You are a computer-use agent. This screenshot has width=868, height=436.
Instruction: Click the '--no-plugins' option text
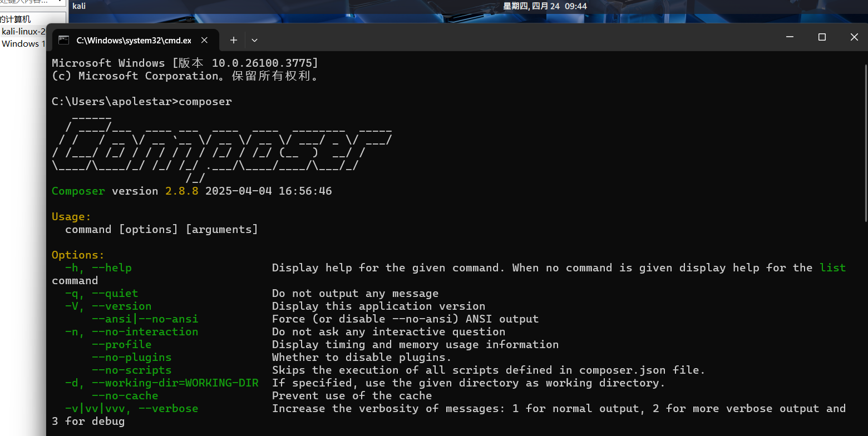pyautogui.click(x=132, y=358)
